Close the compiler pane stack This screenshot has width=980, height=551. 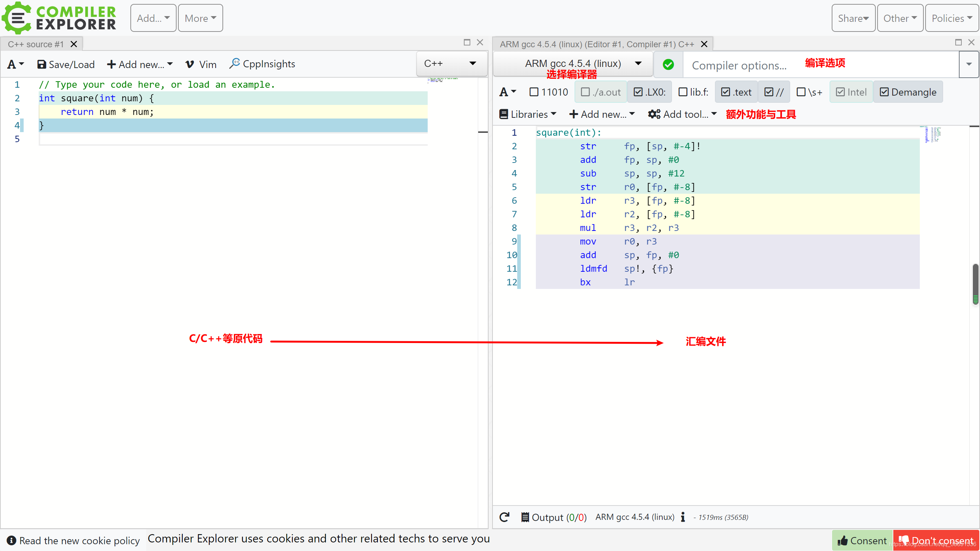coord(971,43)
